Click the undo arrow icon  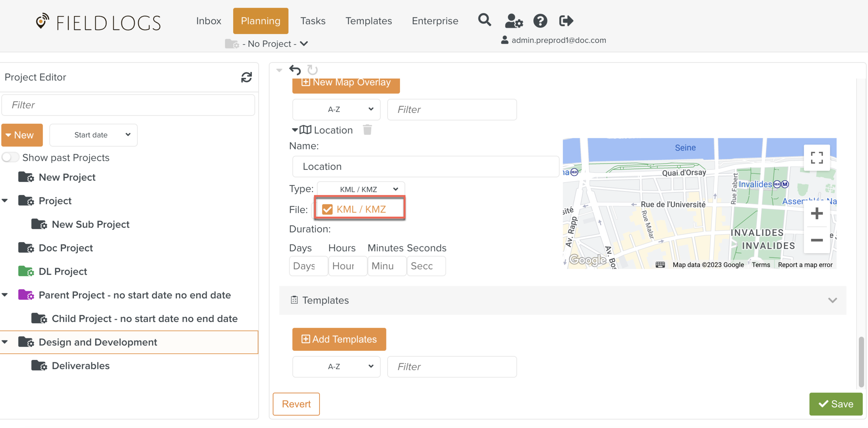(295, 70)
